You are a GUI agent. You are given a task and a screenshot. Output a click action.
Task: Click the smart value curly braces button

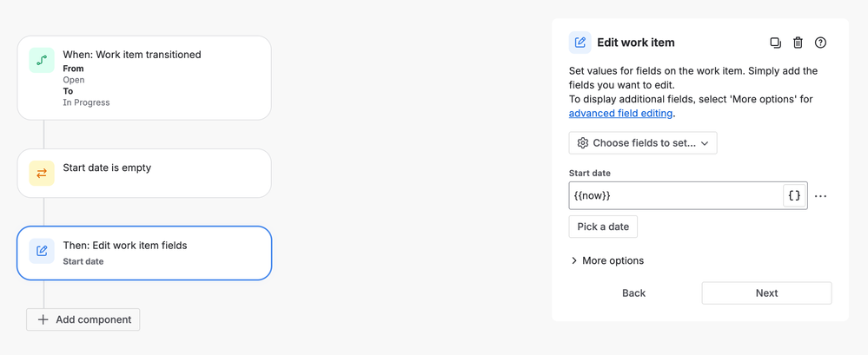(794, 195)
